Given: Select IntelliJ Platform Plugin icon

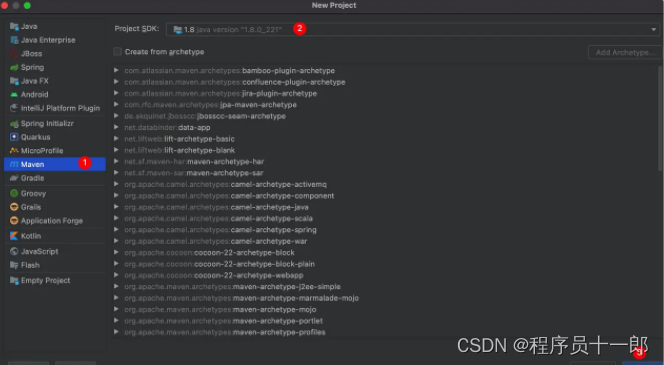Looking at the screenshot, I should [14, 108].
